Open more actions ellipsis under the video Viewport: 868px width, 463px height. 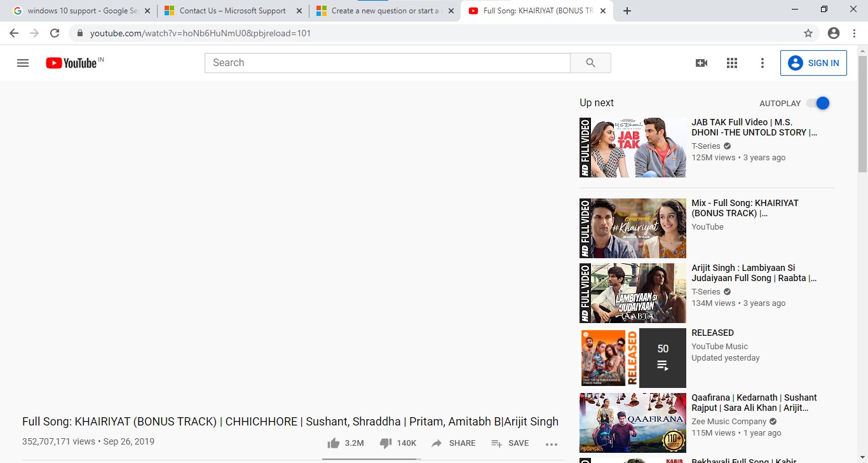pos(552,444)
